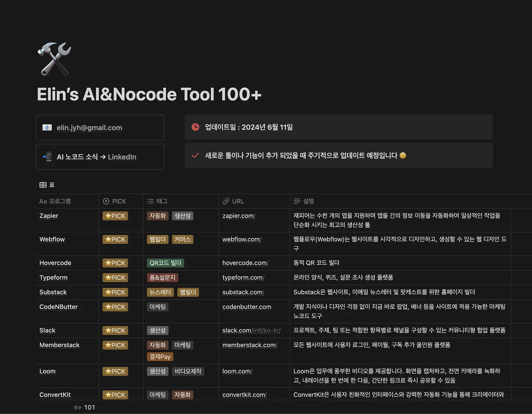Image resolution: width=532 pixels, height=414 pixels.
Task: Click the email envelope icon
Action: pos(47,128)
